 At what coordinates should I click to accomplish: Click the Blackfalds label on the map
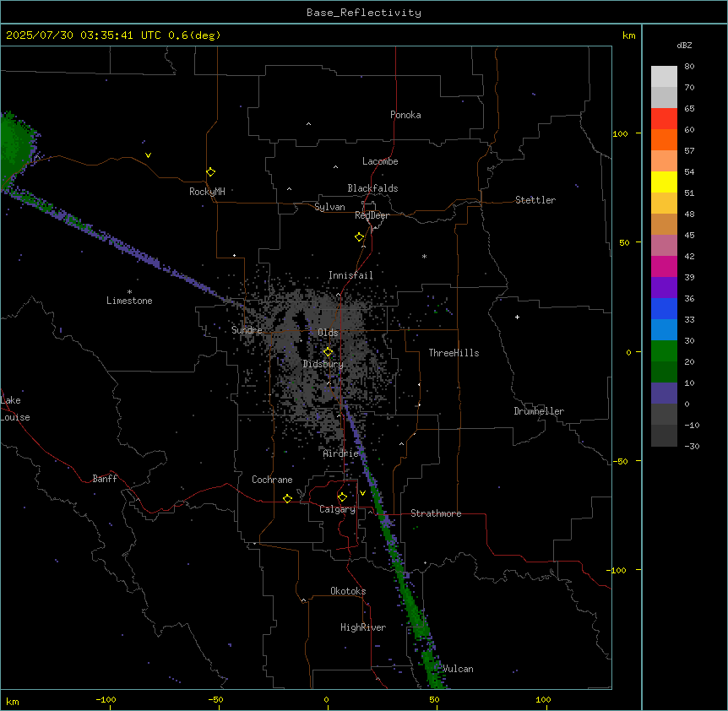(x=372, y=188)
